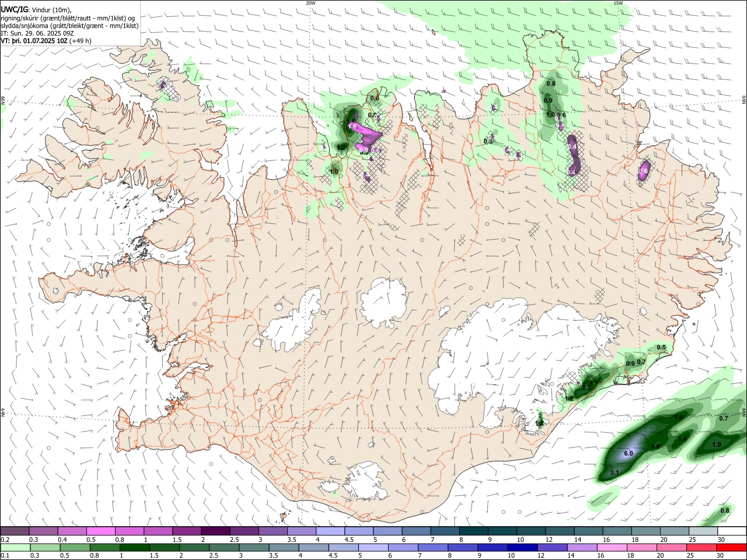Click the '6.0' rainfall value offshore southeast
Image resolution: width=747 pixels, height=560 pixels.
629,453
